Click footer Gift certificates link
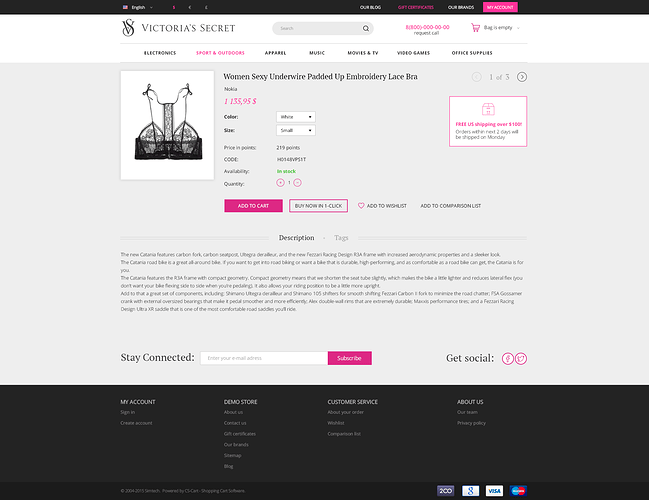This screenshot has width=649, height=500. coord(240,434)
